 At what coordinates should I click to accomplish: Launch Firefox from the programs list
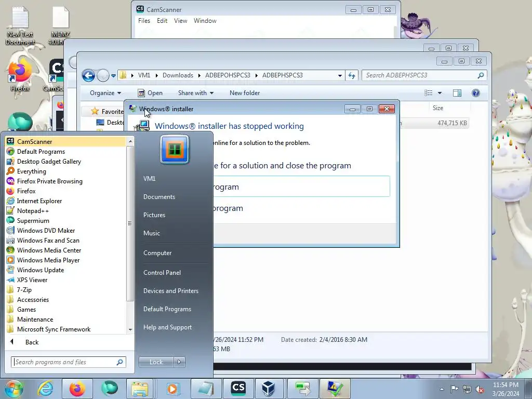(65, 191)
